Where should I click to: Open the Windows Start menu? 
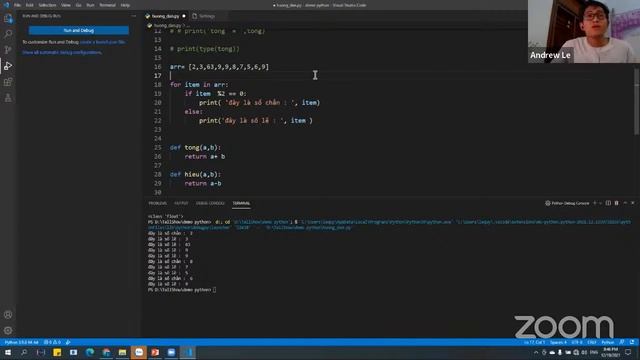(8, 352)
